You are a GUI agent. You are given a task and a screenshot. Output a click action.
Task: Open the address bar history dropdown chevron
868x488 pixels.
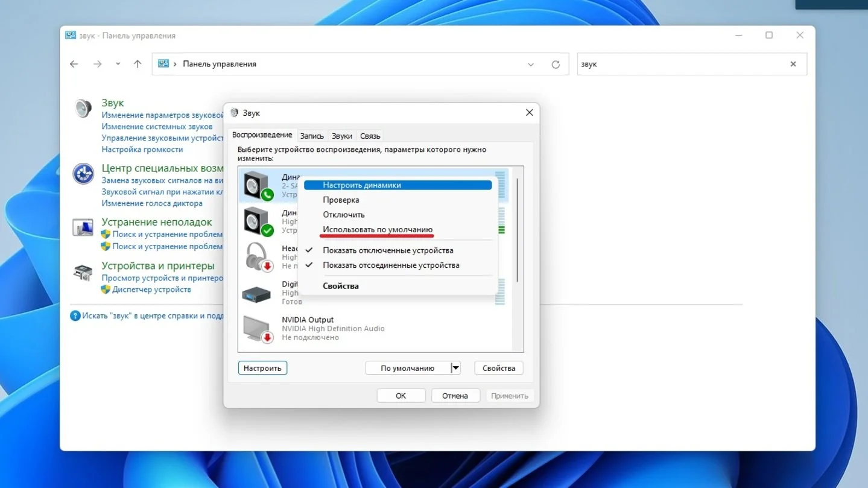click(x=531, y=65)
